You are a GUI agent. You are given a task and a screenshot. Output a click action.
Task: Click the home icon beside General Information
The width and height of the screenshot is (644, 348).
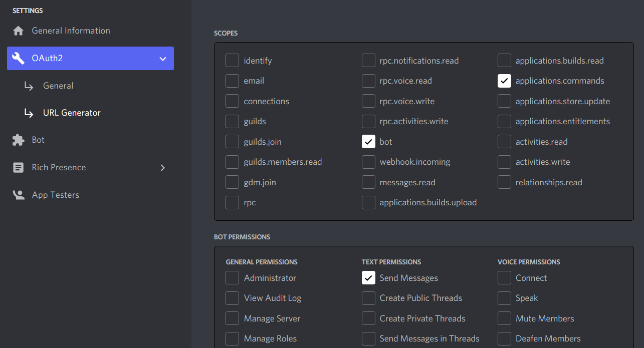coord(19,31)
